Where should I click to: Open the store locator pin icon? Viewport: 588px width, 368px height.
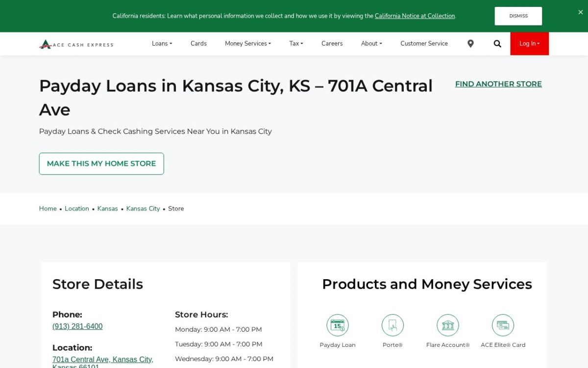[x=470, y=44]
